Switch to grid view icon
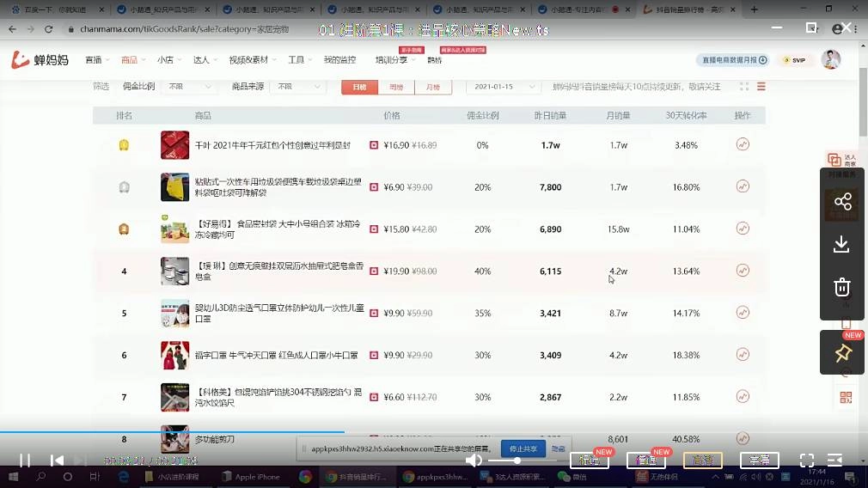The image size is (868, 488). (x=744, y=86)
